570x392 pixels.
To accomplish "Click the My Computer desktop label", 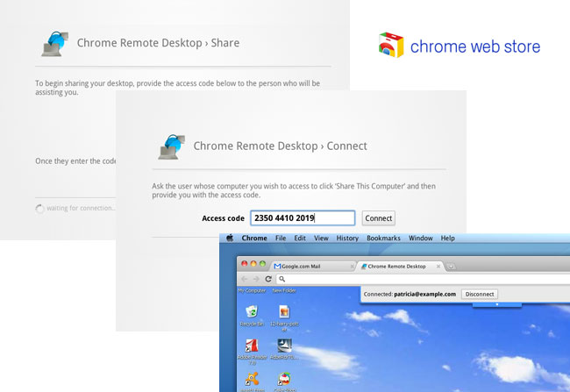I will tap(252, 290).
